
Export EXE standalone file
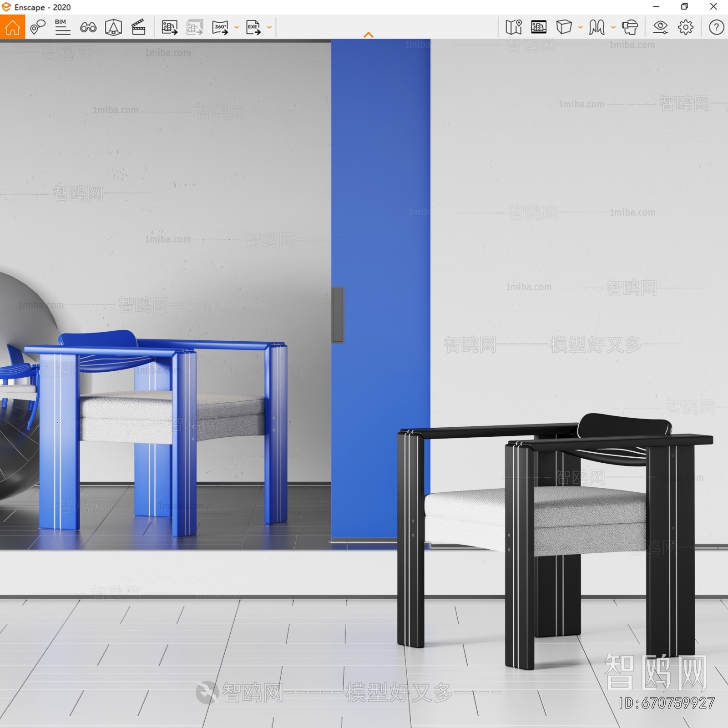(253, 27)
